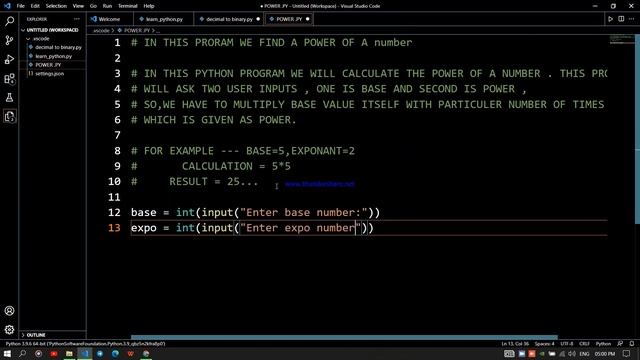
Task: Open settings.json in Explorer tree
Action: tap(49, 74)
